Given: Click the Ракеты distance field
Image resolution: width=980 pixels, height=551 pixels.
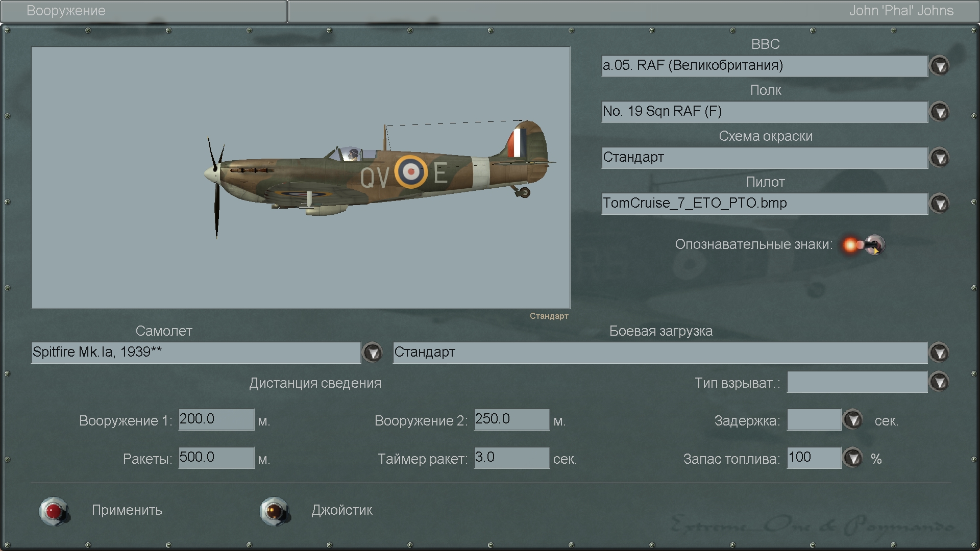Looking at the screenshot, I should pyautogui.click(x=216, y=458).
